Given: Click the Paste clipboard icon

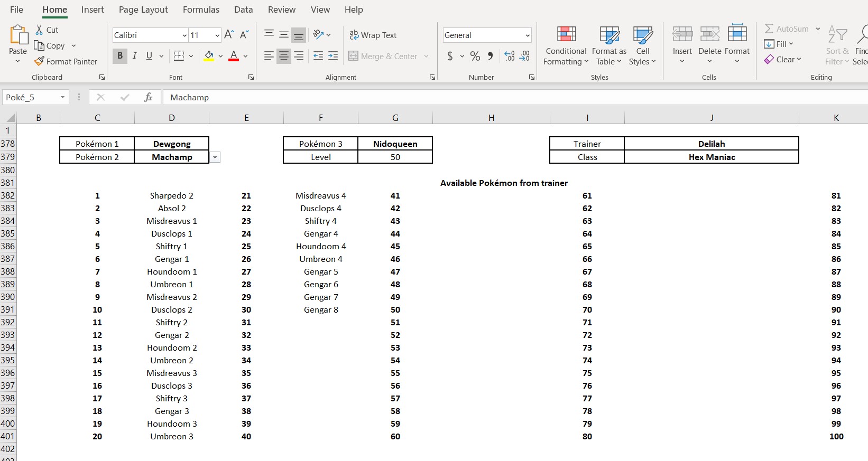Looking at the screenshot, I should [19, 35].
